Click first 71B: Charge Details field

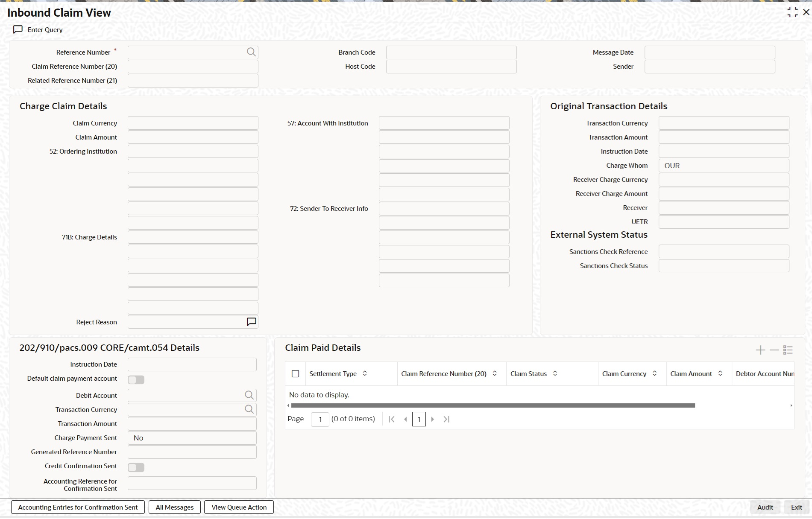pos(193,237)
